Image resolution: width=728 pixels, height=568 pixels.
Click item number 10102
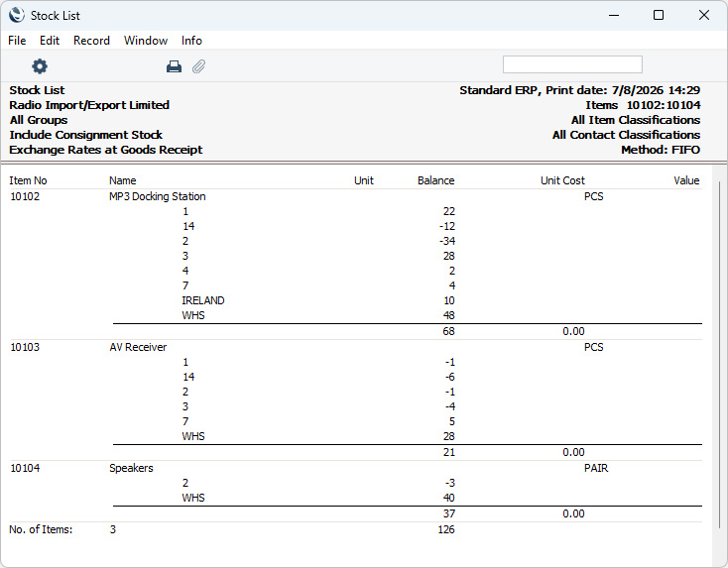[25, 196]
